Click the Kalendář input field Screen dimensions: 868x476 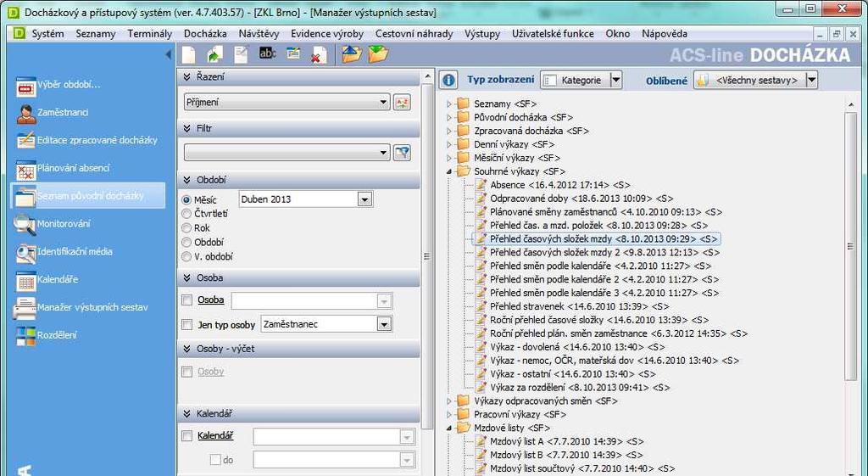click(334, 437)
